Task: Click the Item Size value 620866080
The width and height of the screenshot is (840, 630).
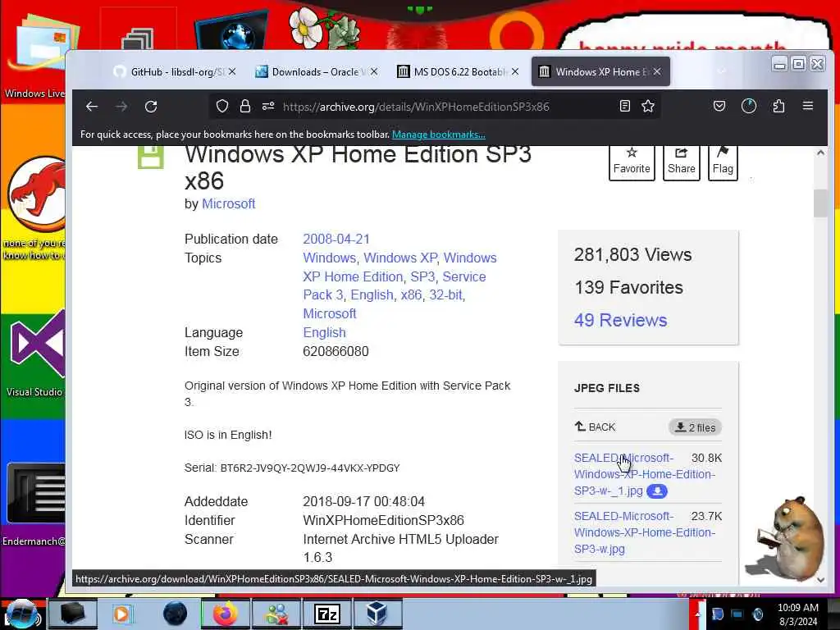Action: click(336, 351)
